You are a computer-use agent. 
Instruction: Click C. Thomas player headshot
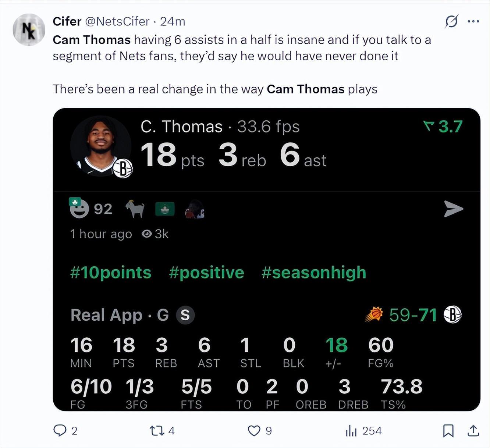pyautogui.click(x=100, y=146)
